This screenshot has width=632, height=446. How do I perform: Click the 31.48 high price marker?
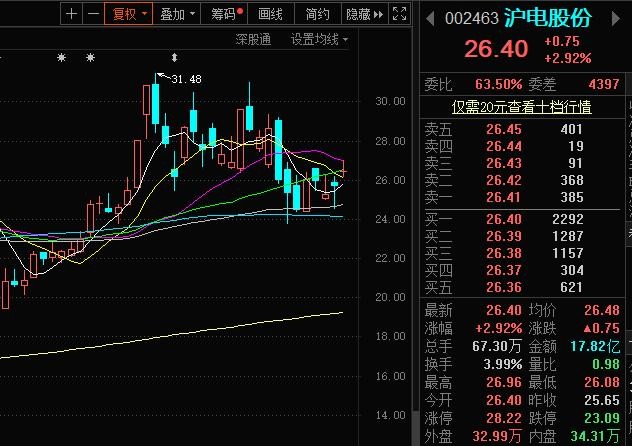coord(186,79)
